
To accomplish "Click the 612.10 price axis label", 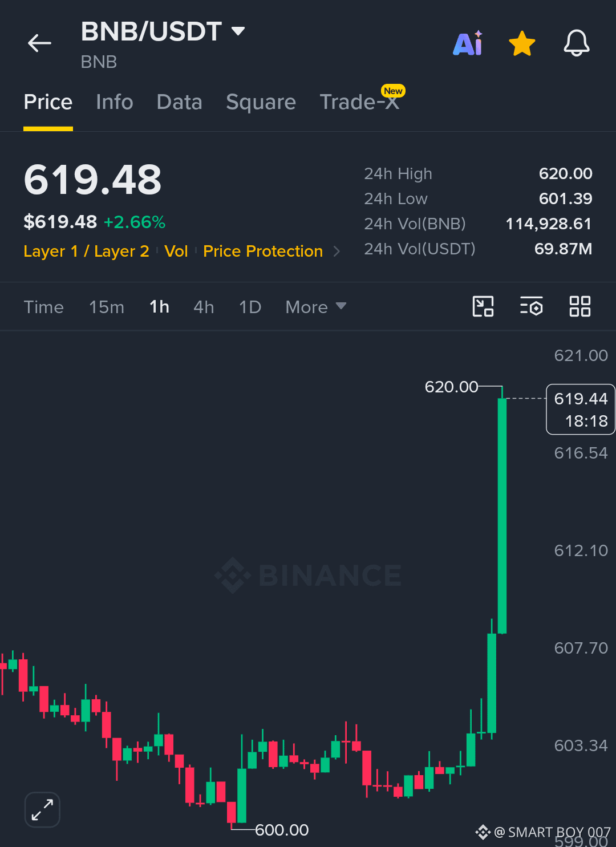I will 581,550.
